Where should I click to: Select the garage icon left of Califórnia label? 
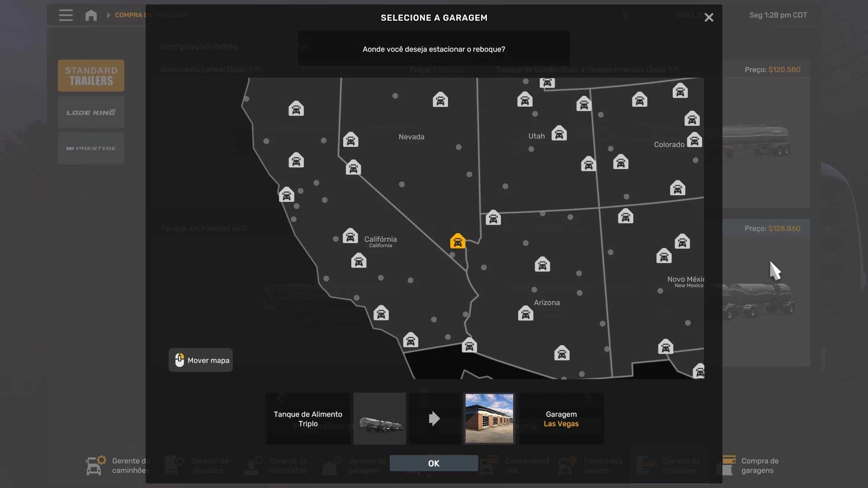(350, 236)
